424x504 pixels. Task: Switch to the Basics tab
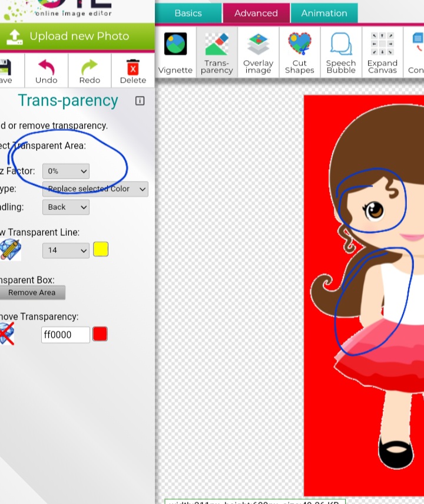188,13
